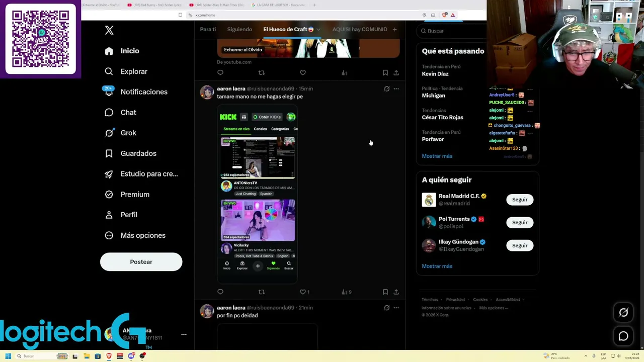Screen dimensions: 644x362
Task: Open File Explorer from the taskbar
Action: click(x=87, y=356)
